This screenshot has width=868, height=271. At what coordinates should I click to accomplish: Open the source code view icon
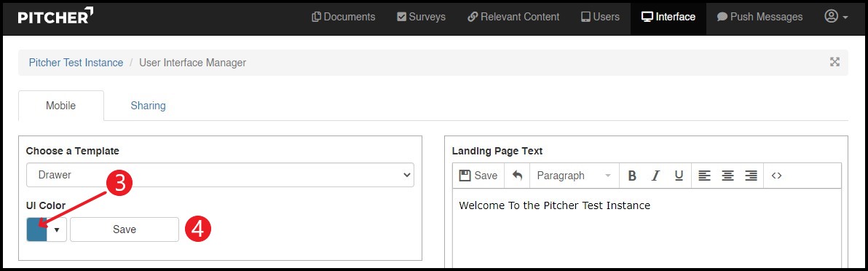[776, 176]
